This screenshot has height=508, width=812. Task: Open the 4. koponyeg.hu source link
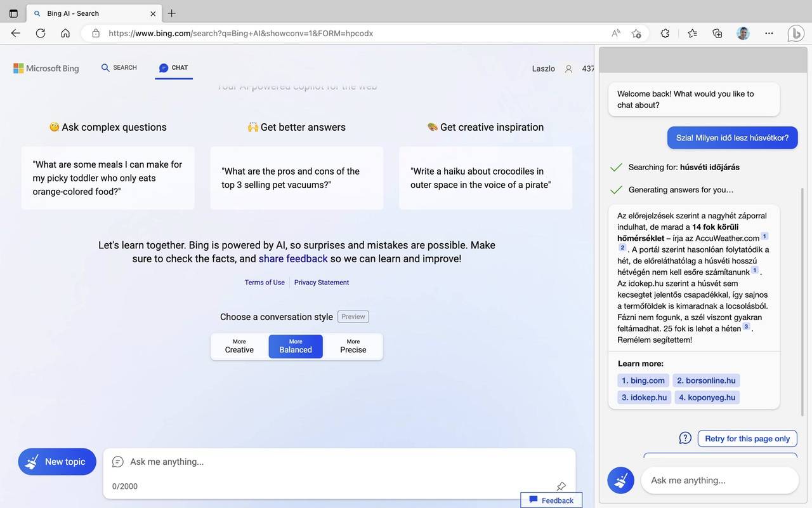707,398
